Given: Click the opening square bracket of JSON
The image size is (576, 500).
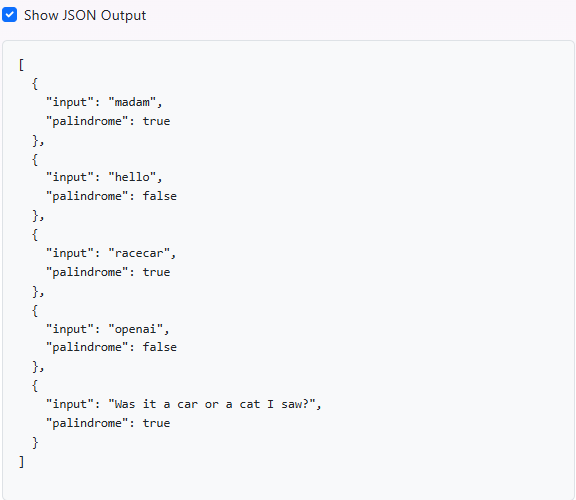Looking at the screenshot, I should 21,65.
